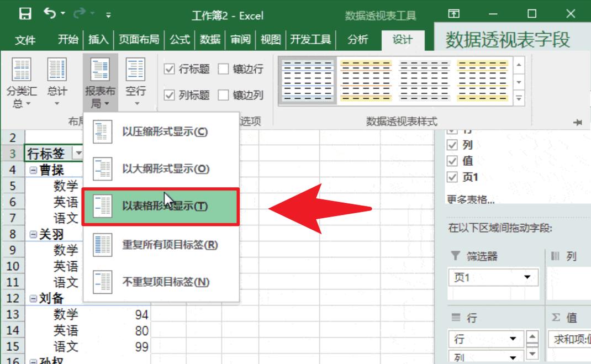Switch to the 审阅 tab
This screenshot has height=364, width=591.
click(x=240, y=39)
